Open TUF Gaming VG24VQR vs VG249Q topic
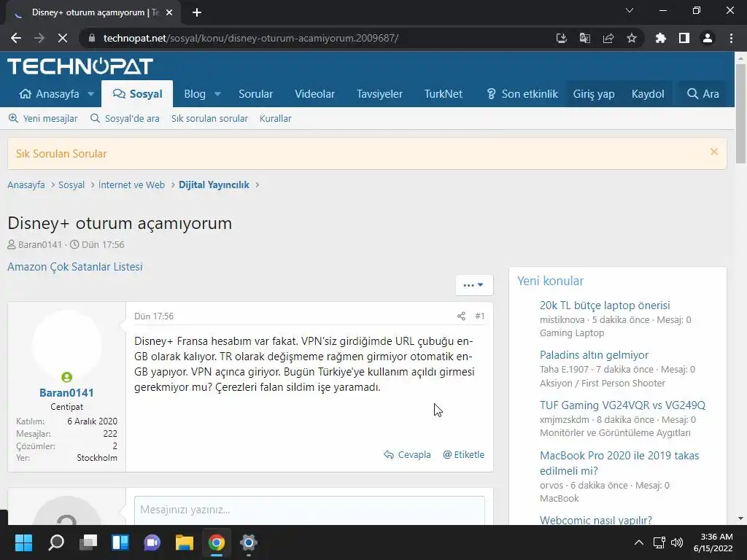The width and height of the screenshot is (747, 560). [x=622, y=405]
